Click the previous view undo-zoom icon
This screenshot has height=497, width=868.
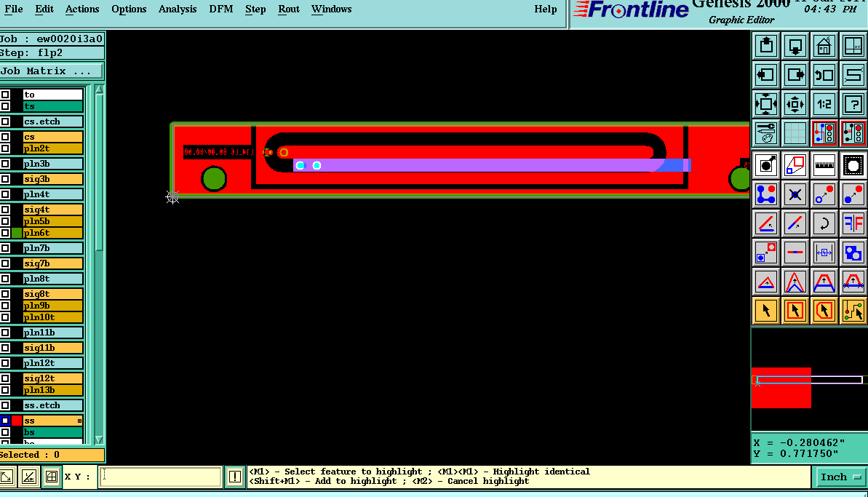pos(824,75)
